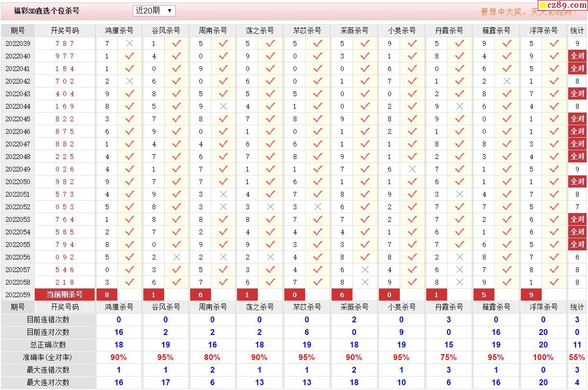Click the 芣苡杀号 top column header
This screenshot has height=390, width=588.
307,30
